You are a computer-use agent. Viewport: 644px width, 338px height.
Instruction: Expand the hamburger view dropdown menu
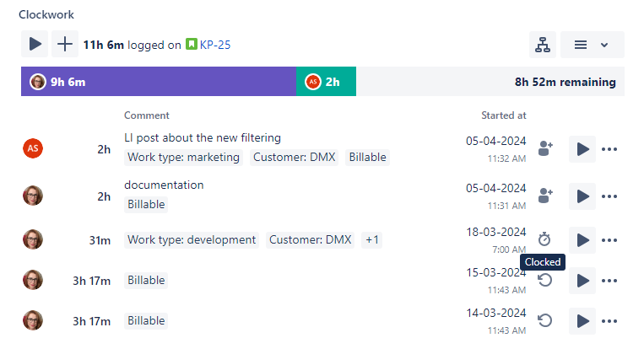(591, 45)
